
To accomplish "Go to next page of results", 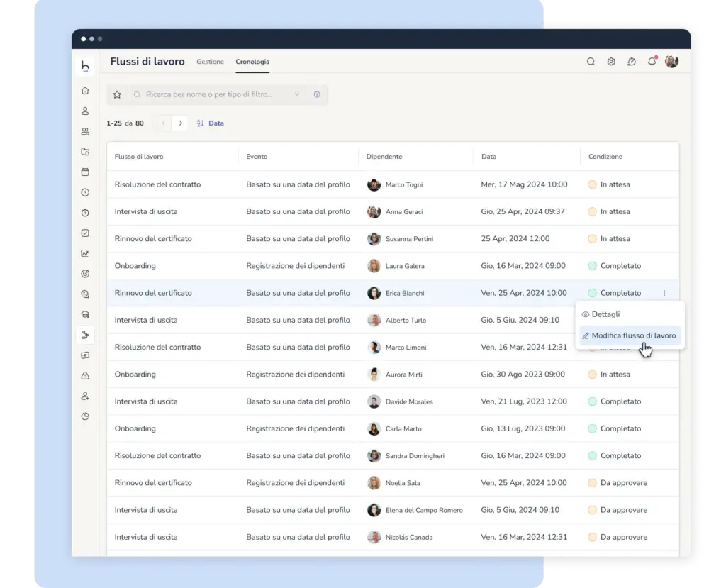I will pyautogui.click(x=181, y=123).
